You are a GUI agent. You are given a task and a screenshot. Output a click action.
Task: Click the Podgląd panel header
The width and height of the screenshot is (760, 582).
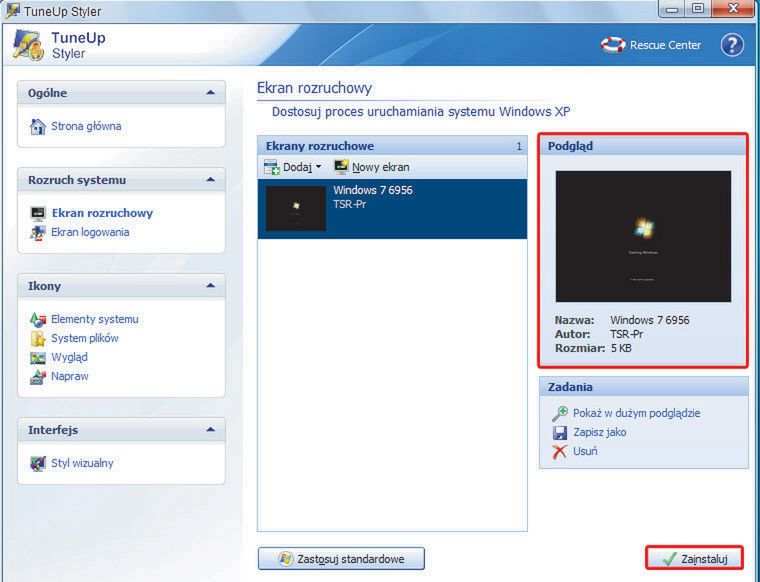[x=643, y=146]
